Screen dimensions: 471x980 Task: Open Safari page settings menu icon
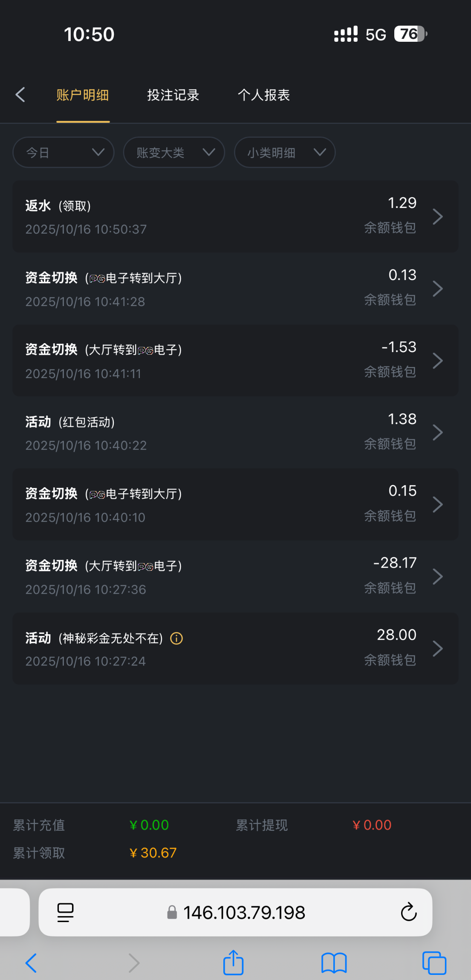[x=65, y=912]
